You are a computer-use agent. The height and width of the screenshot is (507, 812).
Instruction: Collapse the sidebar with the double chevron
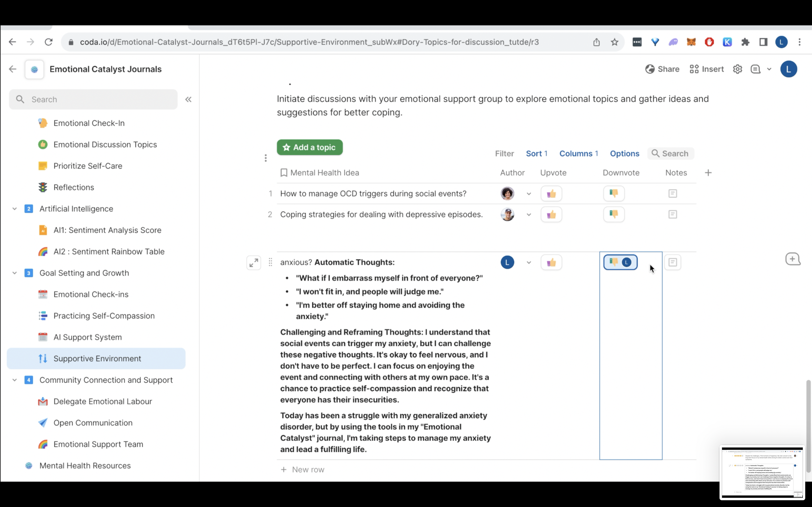point(188,100)
